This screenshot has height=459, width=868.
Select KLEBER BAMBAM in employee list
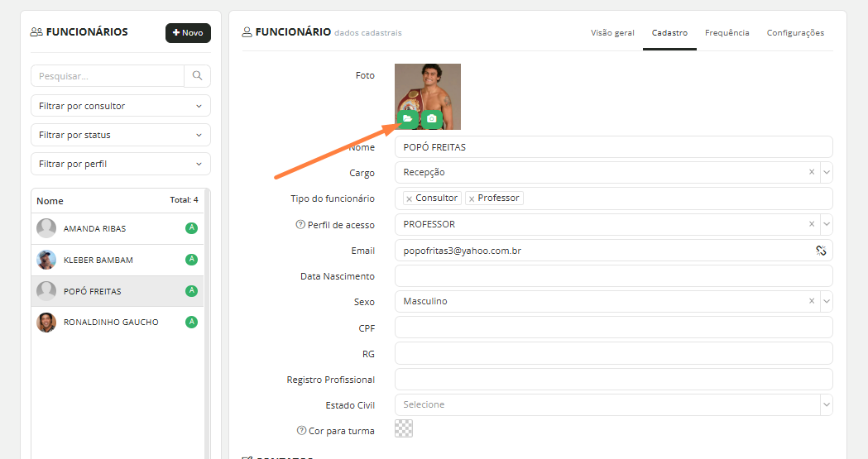[117, 260]
